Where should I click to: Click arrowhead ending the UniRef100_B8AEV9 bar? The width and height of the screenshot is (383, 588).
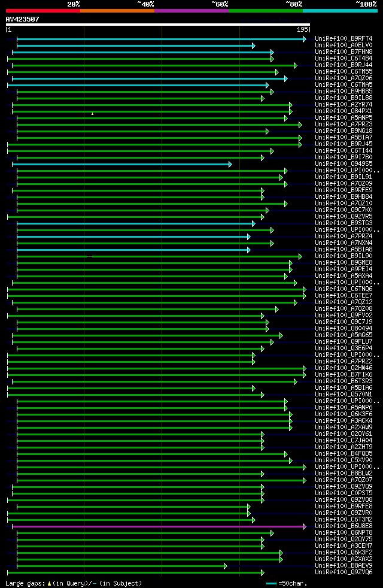click(226, 566)
